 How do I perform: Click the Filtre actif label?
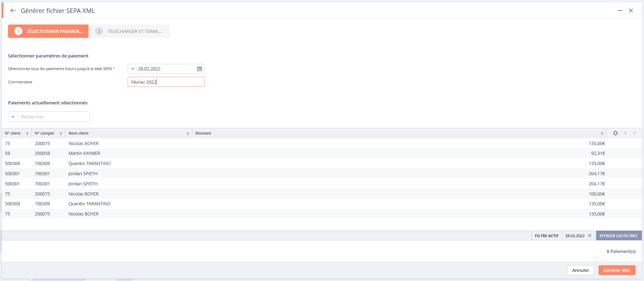tap(546, 236)
